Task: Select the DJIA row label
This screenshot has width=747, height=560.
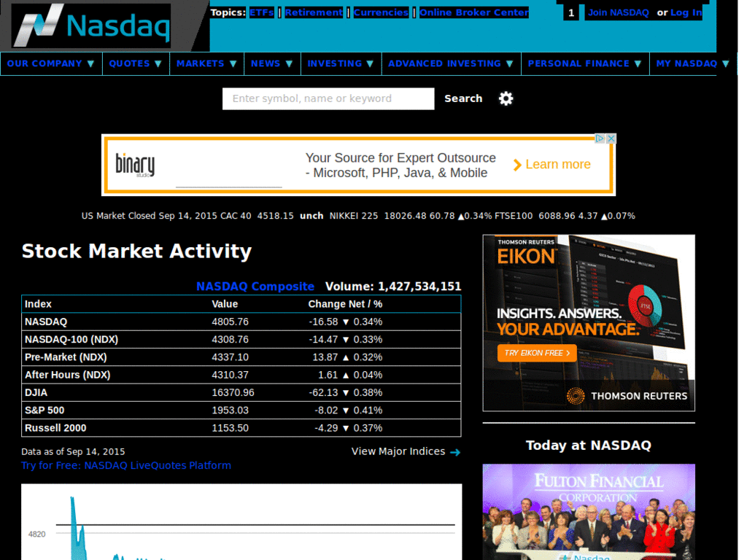Action: (36, 392)
